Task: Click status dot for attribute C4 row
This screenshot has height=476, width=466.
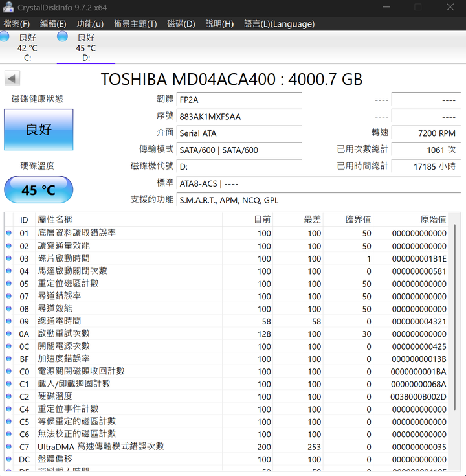Action: tap(9, 409)
